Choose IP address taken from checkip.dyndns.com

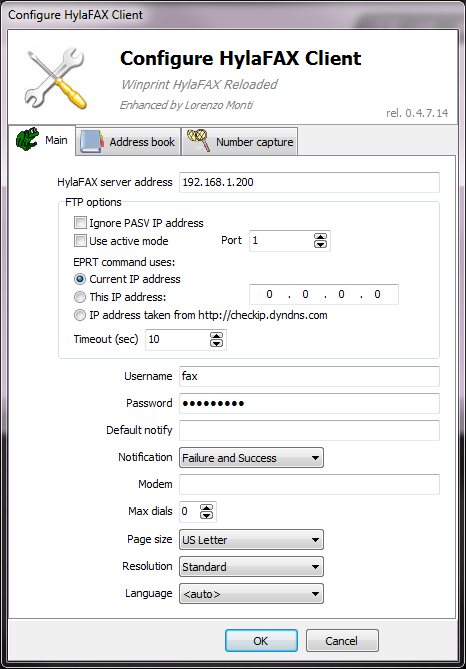click(80, 315)
